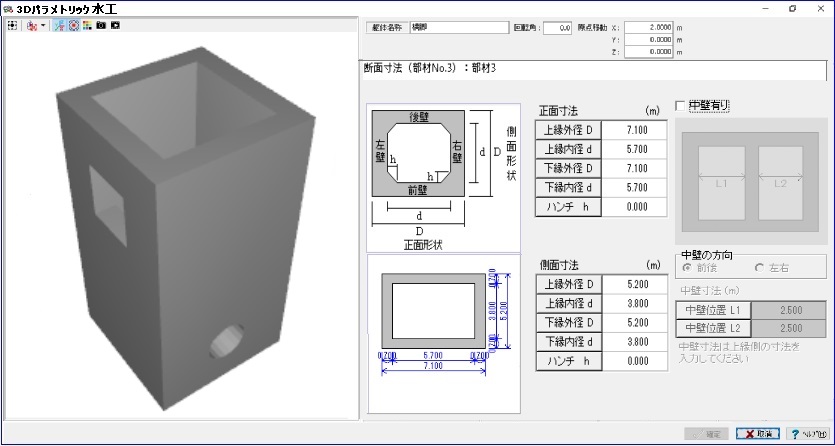Click the view direction cube icon
Screen dimensions: 835x446
point(32,25)
